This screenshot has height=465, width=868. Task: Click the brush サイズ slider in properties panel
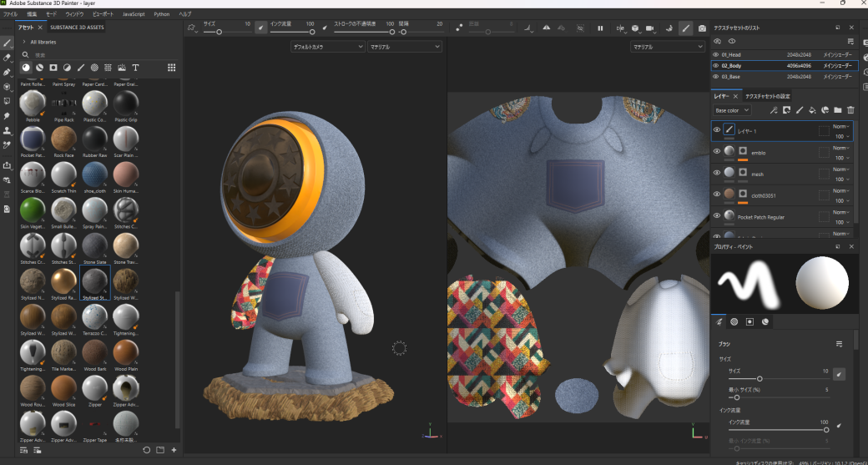pos(759,379)
